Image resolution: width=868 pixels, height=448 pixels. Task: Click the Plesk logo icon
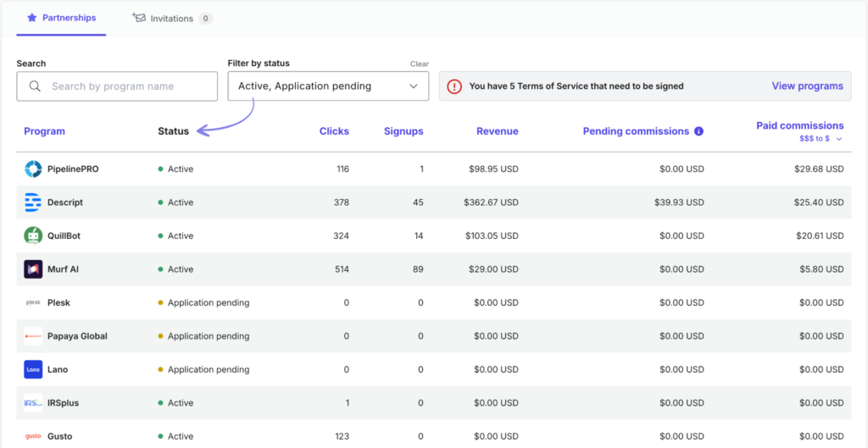33,302
